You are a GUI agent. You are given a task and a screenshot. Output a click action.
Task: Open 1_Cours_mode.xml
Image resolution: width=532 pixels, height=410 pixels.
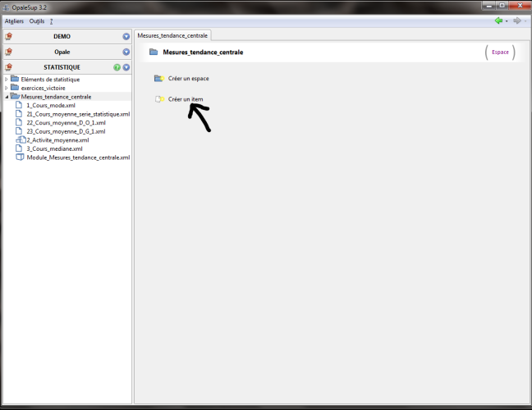coord(51,106)
